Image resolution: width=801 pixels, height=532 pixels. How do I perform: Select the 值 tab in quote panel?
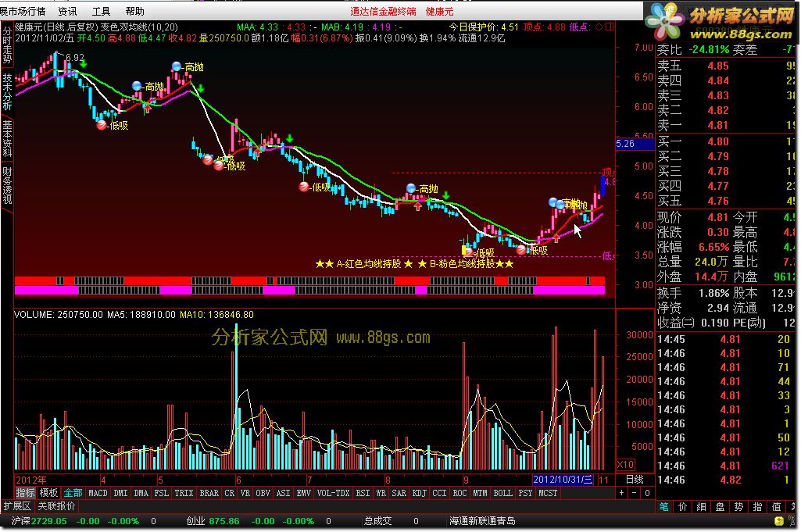(777, 506)
